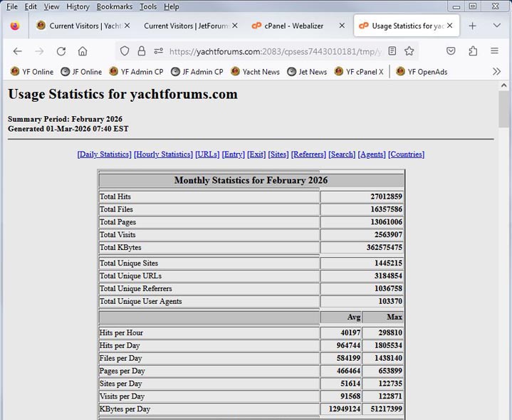Open YF Admin CP bookmark
The height and width of the screenshot is (420, 512).
[x=136, y=71]
